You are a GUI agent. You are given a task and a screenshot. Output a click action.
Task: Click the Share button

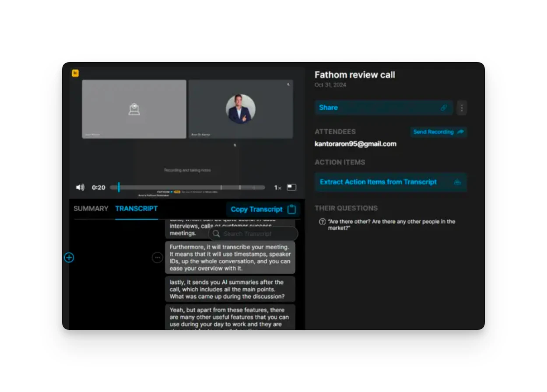coord(377,108)
